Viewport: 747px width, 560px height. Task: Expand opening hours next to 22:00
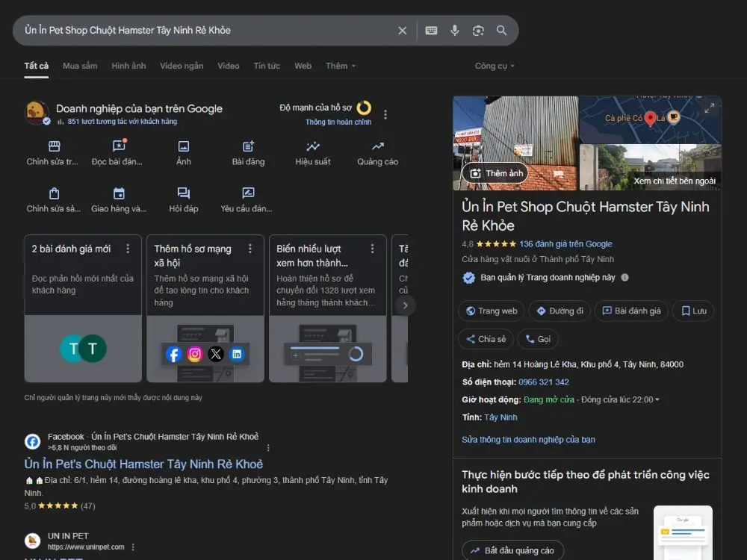[x=657, y=400]
